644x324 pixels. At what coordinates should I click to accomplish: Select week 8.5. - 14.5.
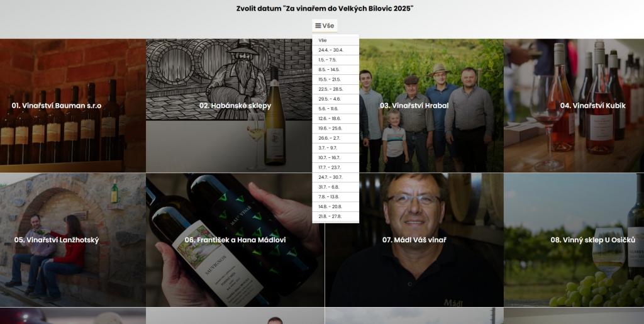(336, 70)
